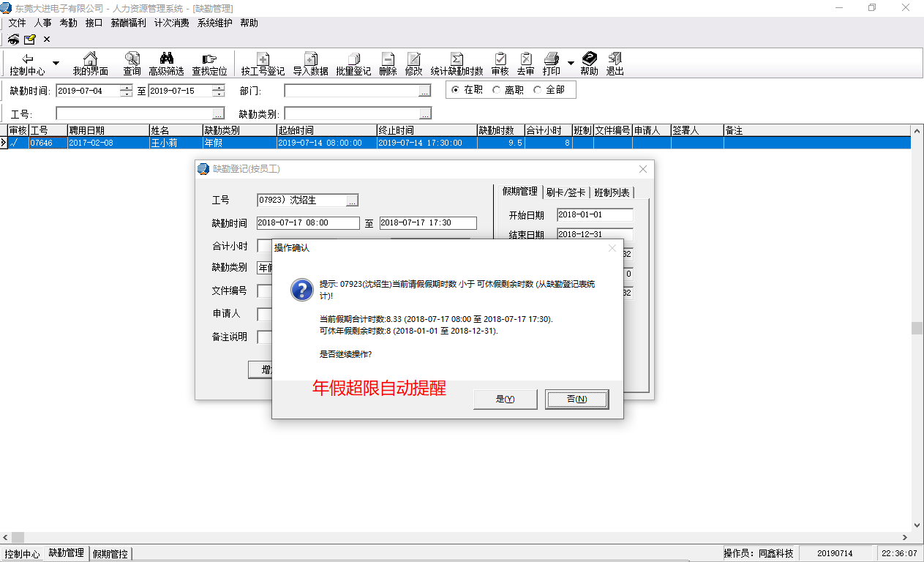The height and width of the screenshot is (562, 924).
Task: Expand the 控制中心 dropdown arrow
Action: 56,64
